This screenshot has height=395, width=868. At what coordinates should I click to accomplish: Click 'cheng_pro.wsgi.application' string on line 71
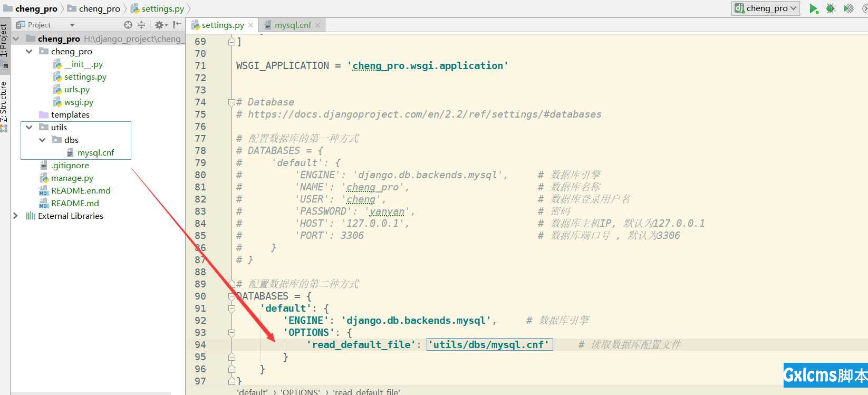[x=428, y=66]
